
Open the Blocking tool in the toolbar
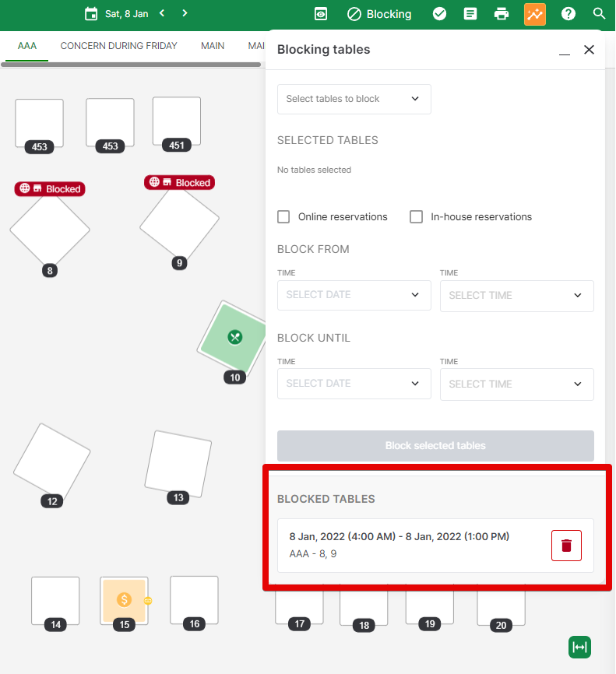379,13
